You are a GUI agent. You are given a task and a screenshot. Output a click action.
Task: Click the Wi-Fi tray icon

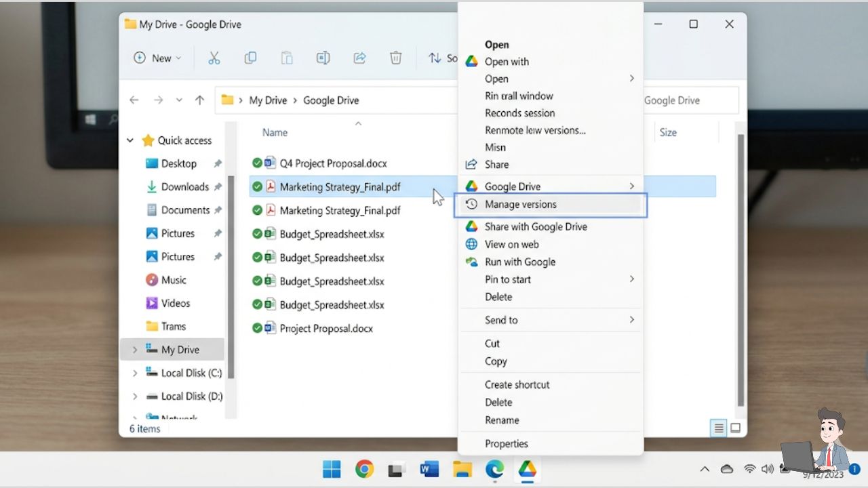(x=750, y=469)
